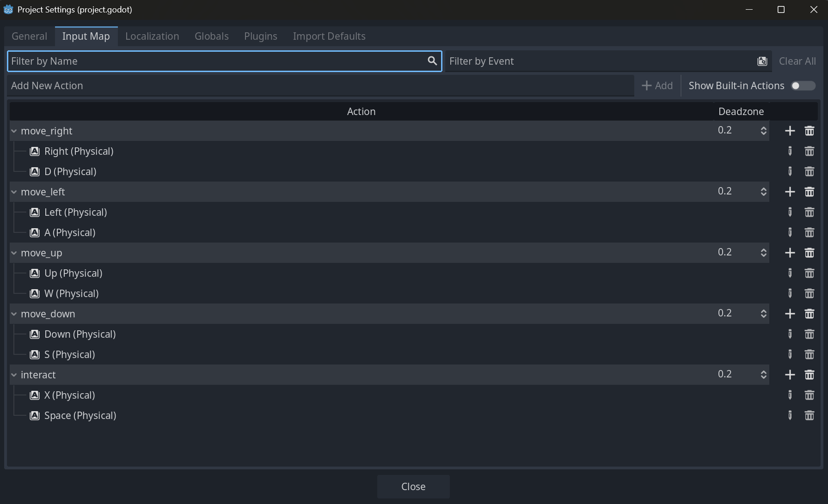Collapse the interact action group
The image size is (828, 504).
point(13,375)
